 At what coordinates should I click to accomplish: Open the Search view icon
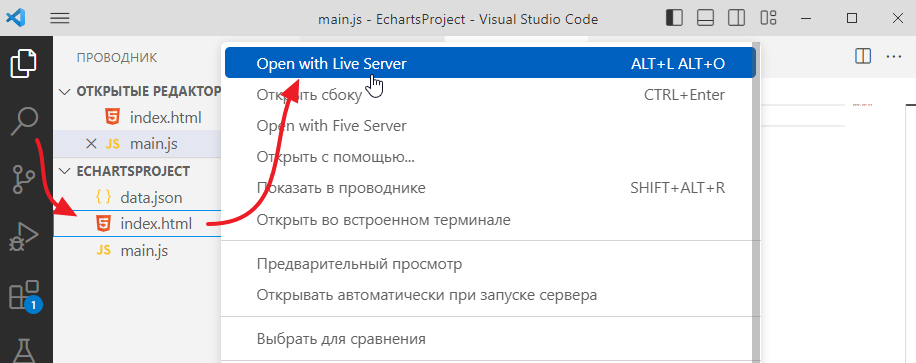point(25,122)
